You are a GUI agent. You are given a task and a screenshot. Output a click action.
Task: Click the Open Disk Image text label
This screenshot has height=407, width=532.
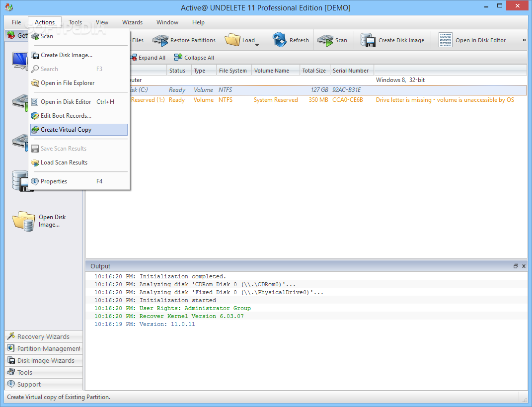click(52, 221)
